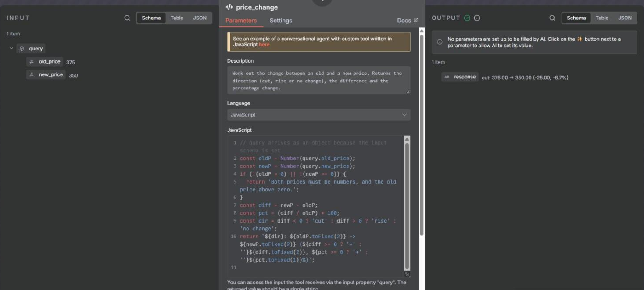Click the Parameters panel vertical scrollbar
The image size is (644, 290).
click(x=422, y=135)
